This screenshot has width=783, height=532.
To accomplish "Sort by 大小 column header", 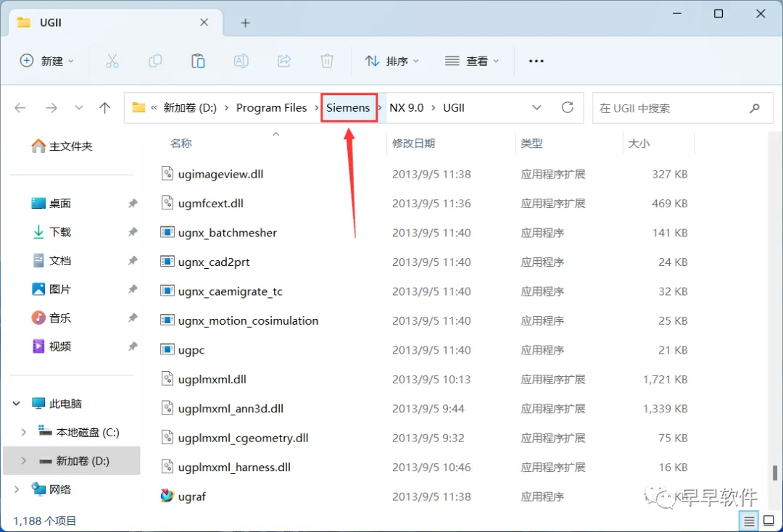I will pos(639,144).
